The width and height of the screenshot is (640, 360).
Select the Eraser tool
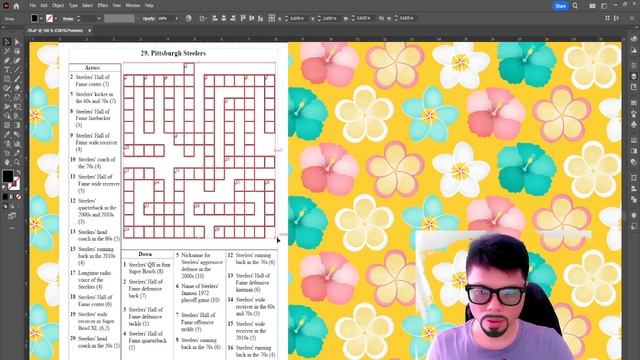(x=17, y=88)
